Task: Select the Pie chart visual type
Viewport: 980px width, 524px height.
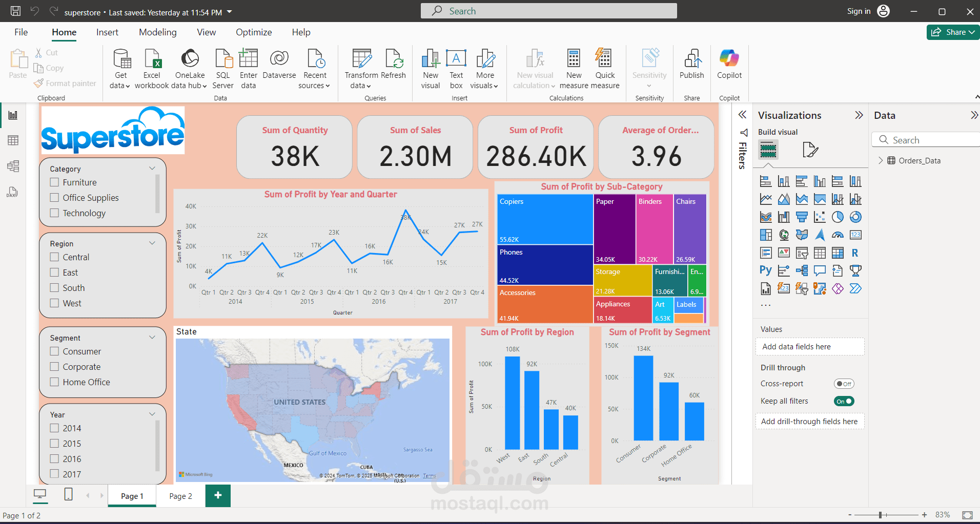Action: [838, 217]
